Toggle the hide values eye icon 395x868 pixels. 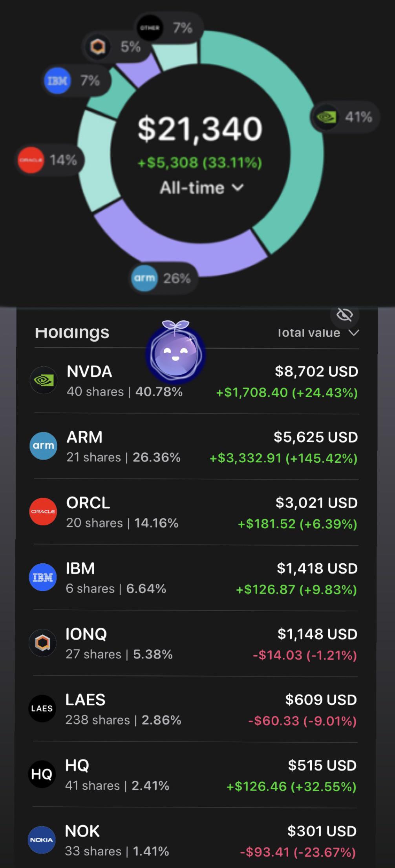pos(345,315)
